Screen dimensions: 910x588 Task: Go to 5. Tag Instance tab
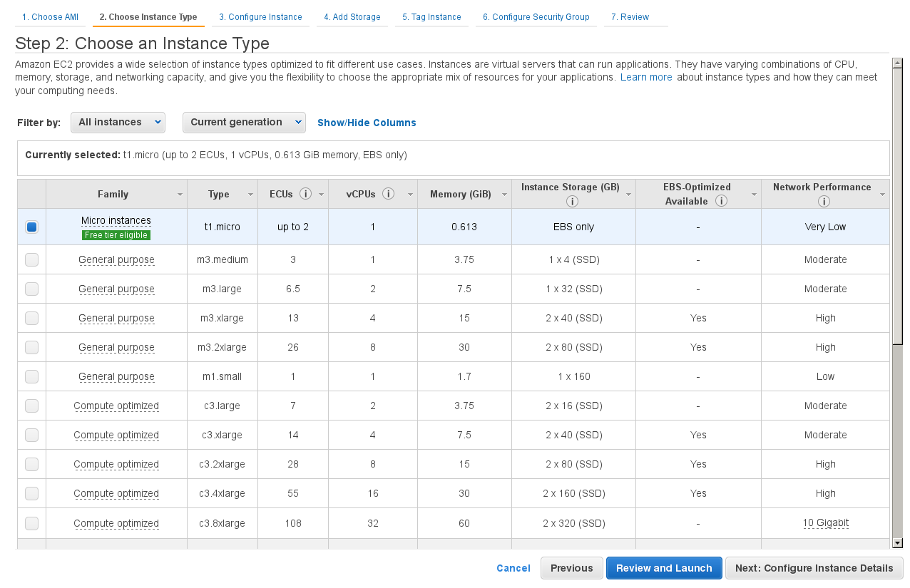(x=431, y=17)
